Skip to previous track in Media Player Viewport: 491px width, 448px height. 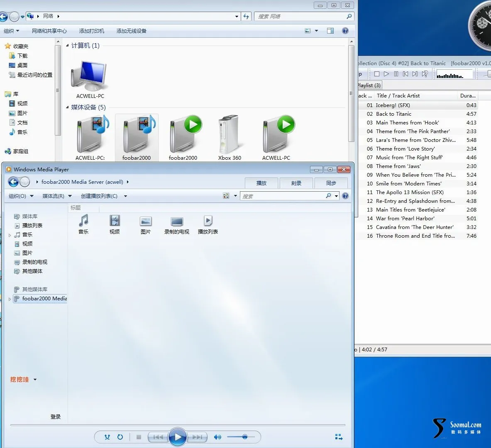tap(158, 437)
